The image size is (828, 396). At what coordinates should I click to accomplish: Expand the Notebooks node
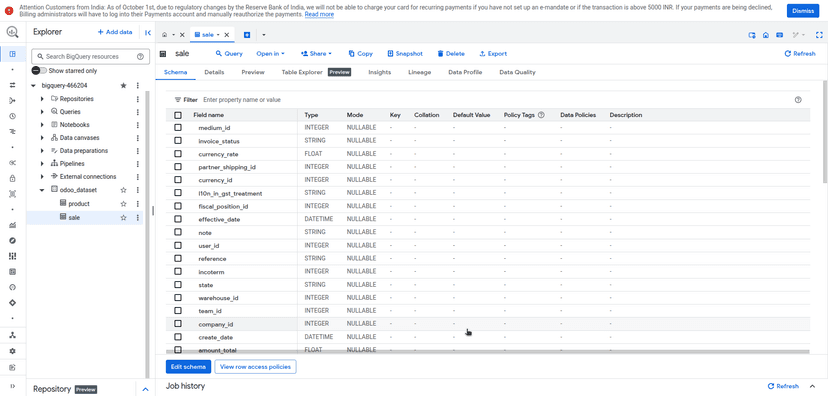pyautogui.click(x=42, y=125)
